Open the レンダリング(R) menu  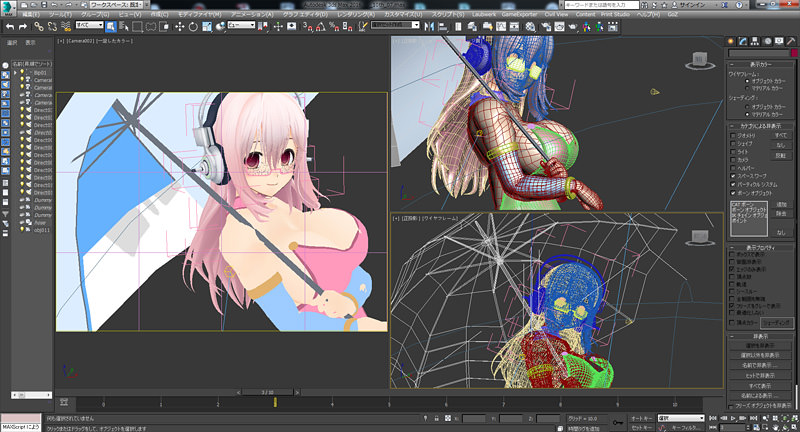click(x=354, y=15)
